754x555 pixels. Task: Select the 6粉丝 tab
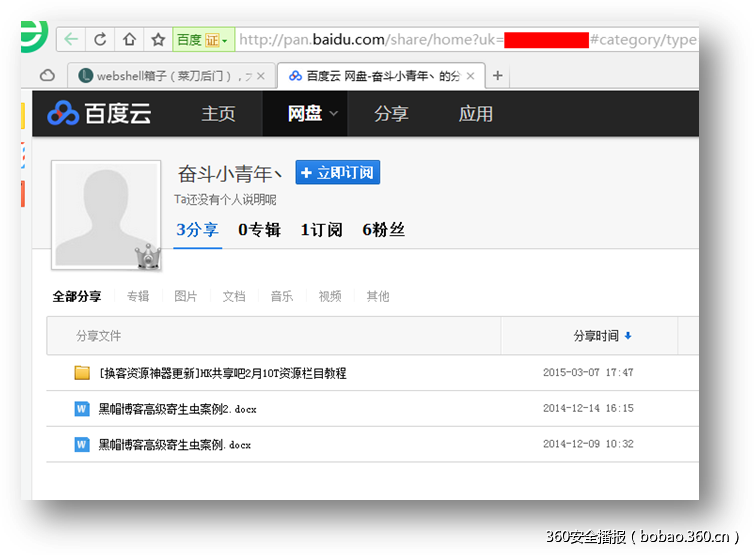383,230
